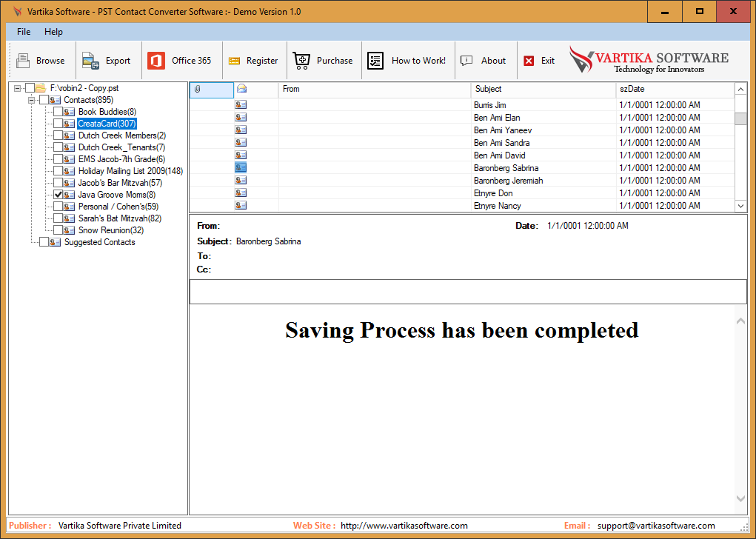This screenshot has height=539, width=756.
Task: Click the contact card icon for Burris Jim
Action: (241, 104)
